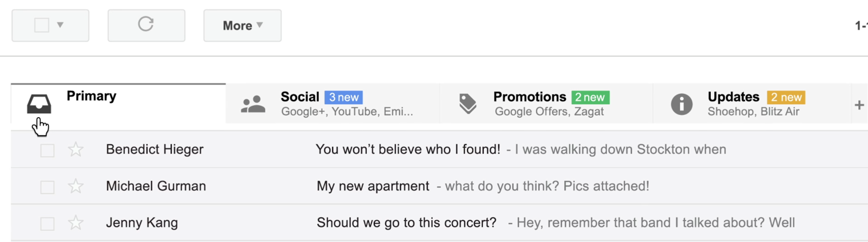Viewport: 868px width, 242px height.
Task: Switch to the Promotions tab
Action: click(x=546, y=104)
